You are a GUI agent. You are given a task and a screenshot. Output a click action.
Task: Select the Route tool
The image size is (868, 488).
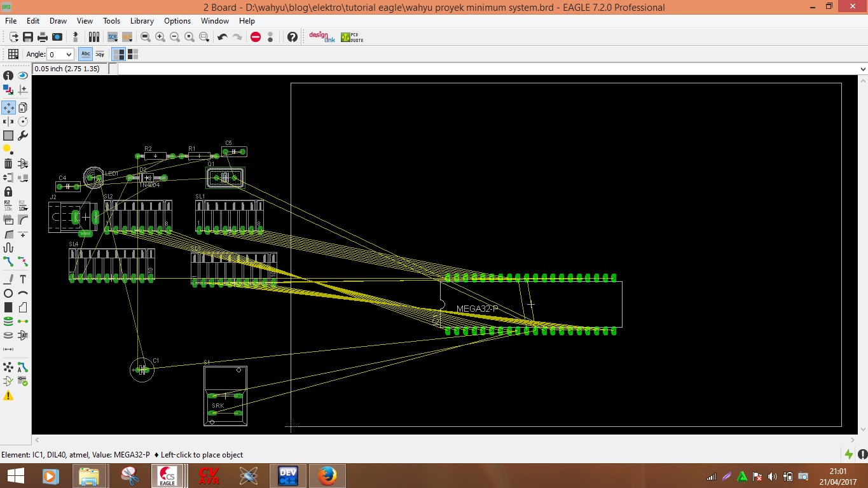coord(8,261)
